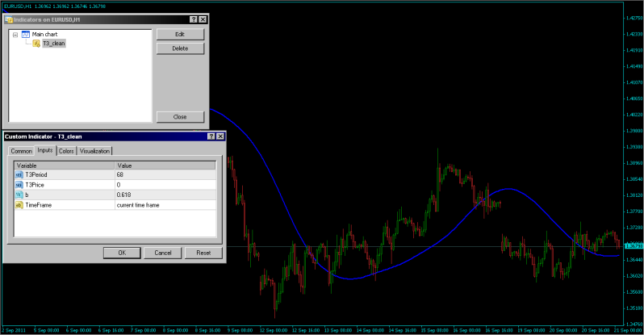Select the T3Period variable name
This screenshot has width=644, height=335.
(36, 174)
